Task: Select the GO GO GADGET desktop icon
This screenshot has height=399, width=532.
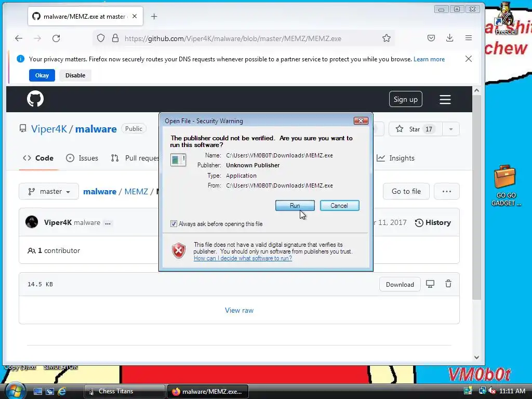Action: [x=506, y=185]
